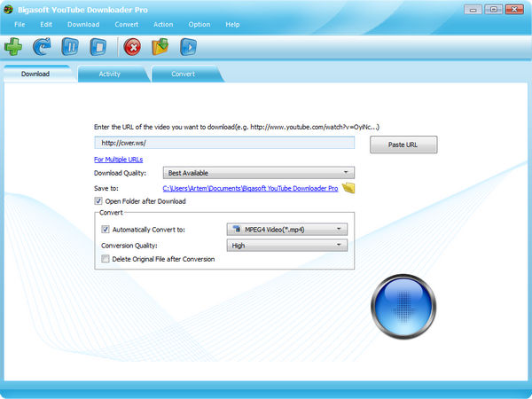Maximize the window
Image resolution: width=532 pixels, height=399 pixels.
coord(494,10)
